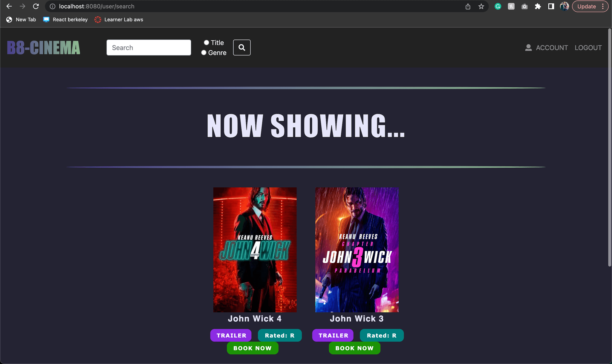Click the browser back arrow
This screenshot has width=612, height=364.
(9, 6)
